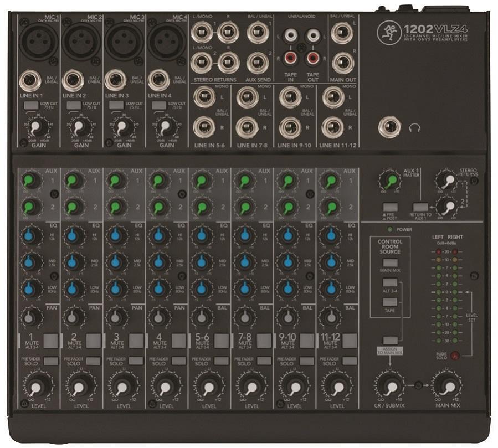Viewport: 498px width, 448px height.
Task: Click the LOW 80Hz EQ knob on channel 11-12
Action: pos(330,289)
